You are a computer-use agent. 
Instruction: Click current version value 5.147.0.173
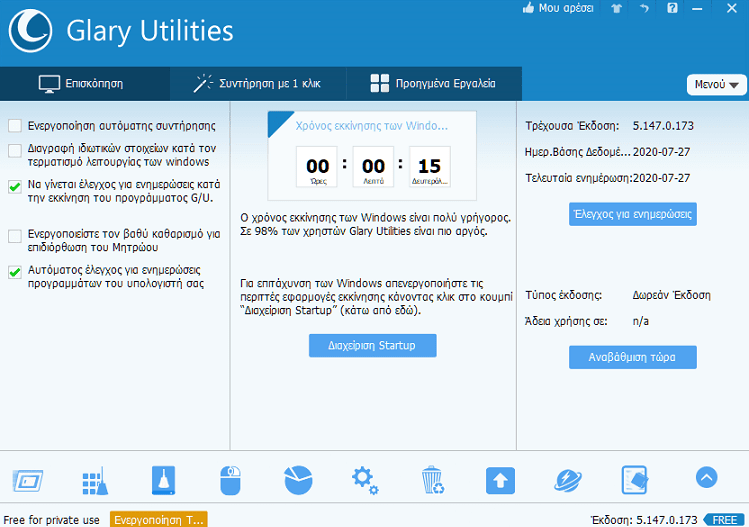[663, 126]
